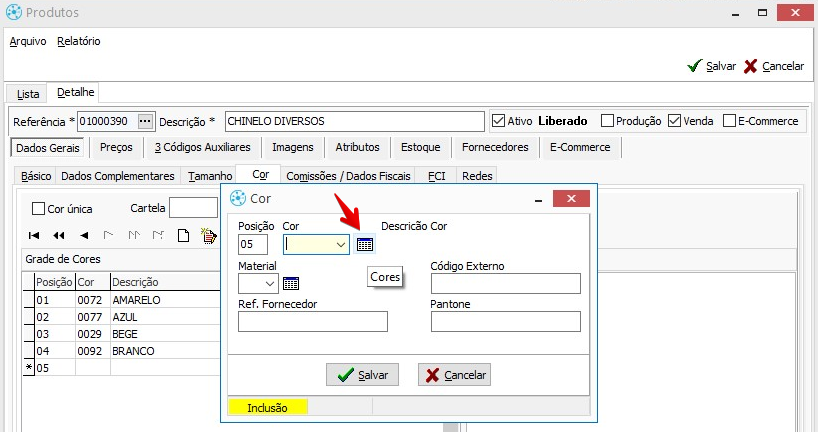Click the Pantone input field

point(505,321)
